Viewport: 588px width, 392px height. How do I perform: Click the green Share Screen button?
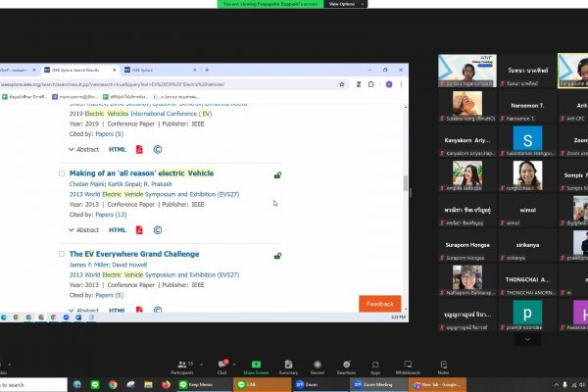(256, 367)
